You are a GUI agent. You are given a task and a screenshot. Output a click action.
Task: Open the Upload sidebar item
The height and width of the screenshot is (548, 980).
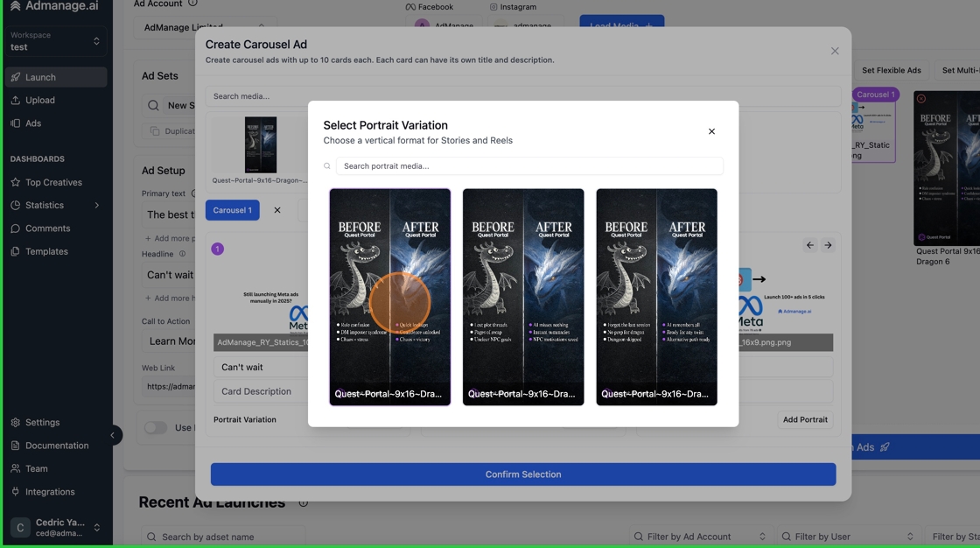56,100
